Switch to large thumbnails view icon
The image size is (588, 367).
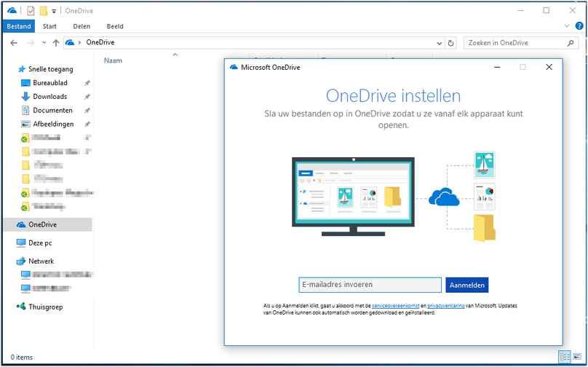(x=577, y=357)
